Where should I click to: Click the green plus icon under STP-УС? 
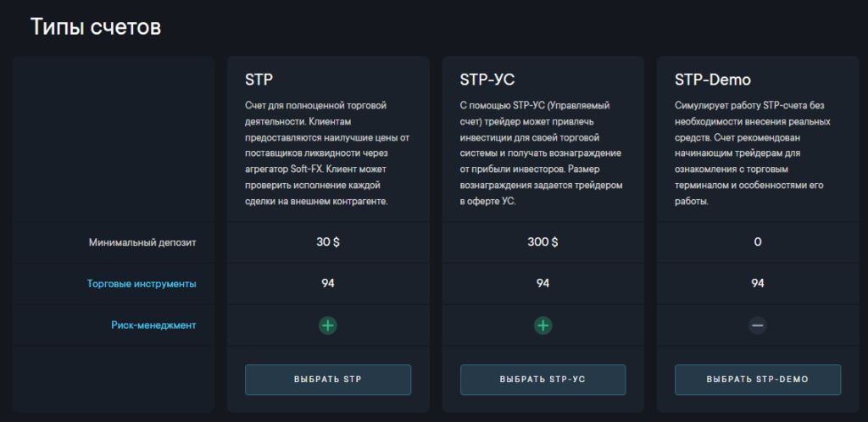(542, 325)
